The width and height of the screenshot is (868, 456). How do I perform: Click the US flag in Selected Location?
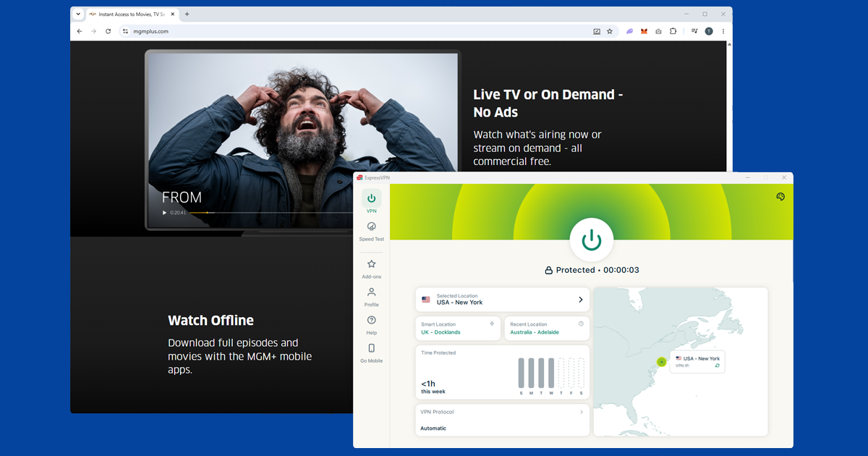426,299
